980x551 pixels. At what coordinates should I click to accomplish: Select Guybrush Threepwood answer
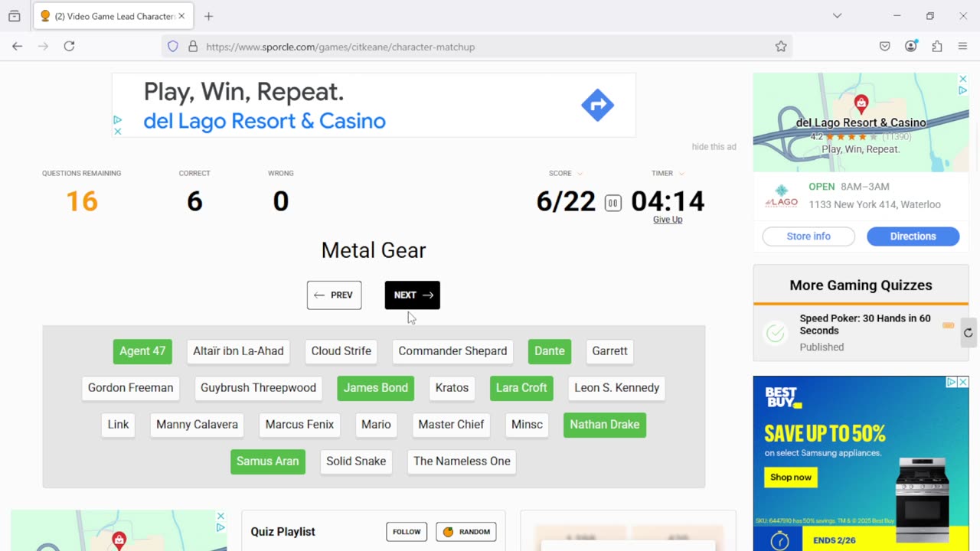point(258,388)
